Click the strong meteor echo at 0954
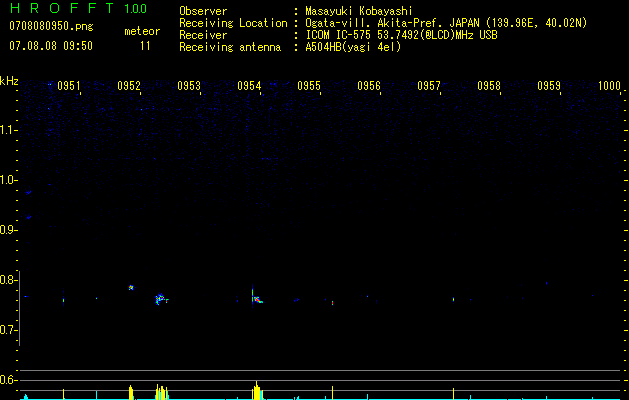This screenshot has width=629, height=400. 257,299
